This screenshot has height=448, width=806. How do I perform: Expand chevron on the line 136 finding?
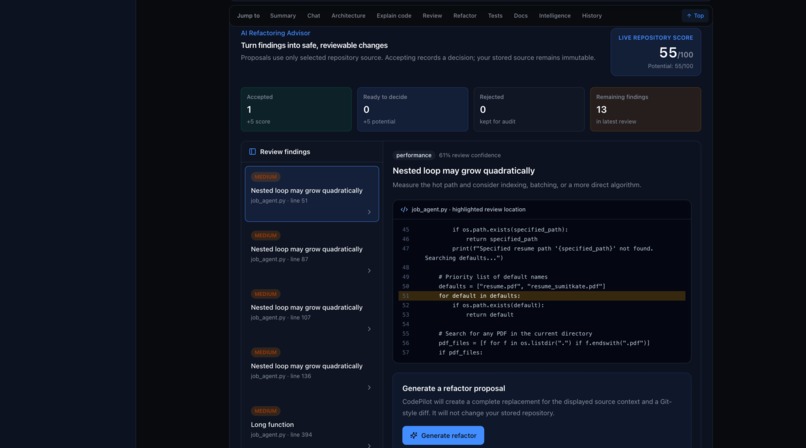(369, 387)
